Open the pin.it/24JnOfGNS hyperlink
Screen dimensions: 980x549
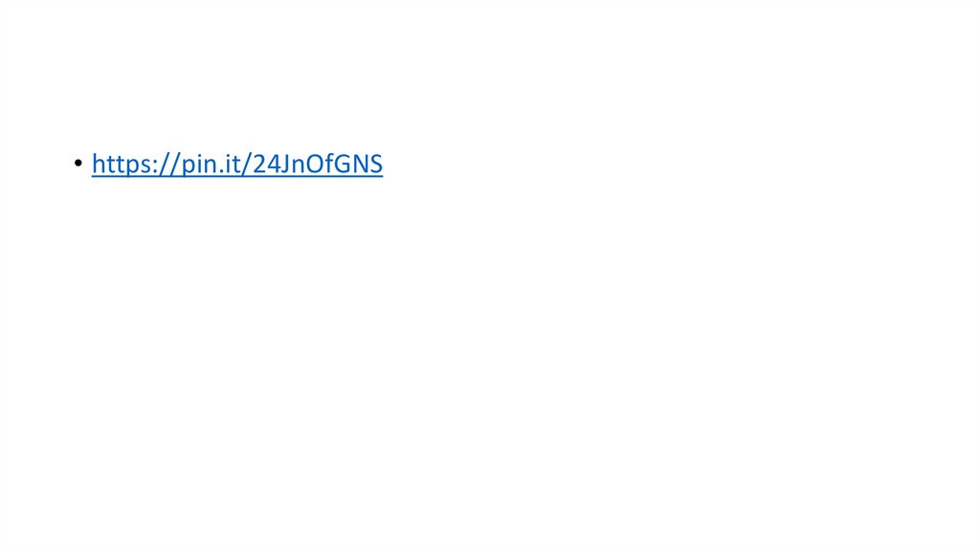pos(237,164)
